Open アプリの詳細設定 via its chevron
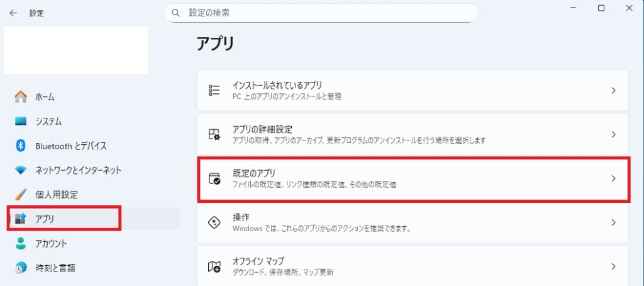 pyautogui.click(x=613, y=134)
